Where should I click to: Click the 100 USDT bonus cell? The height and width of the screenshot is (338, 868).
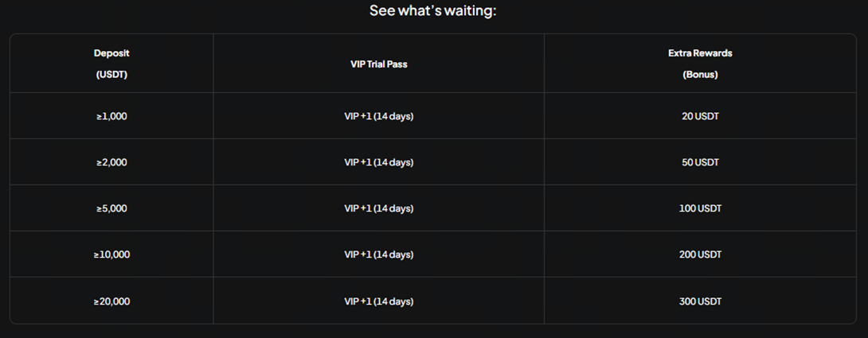click(x=701, y=208)
